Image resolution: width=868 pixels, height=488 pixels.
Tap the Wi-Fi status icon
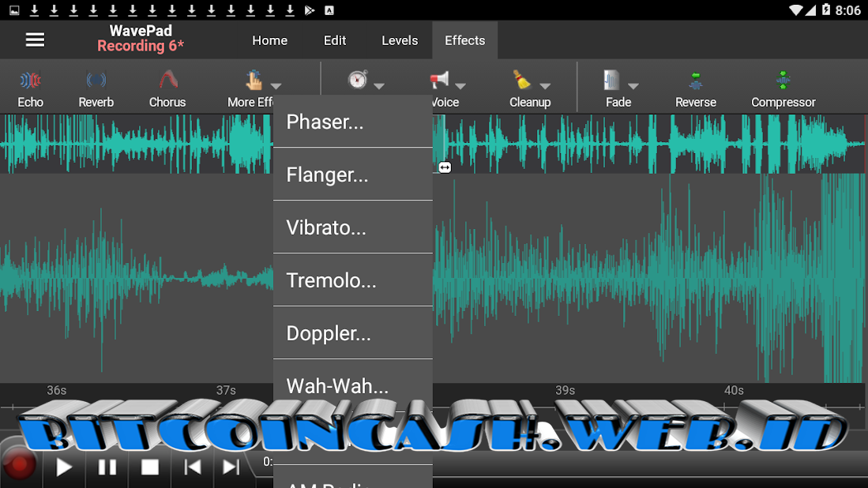tap(795, 10)
